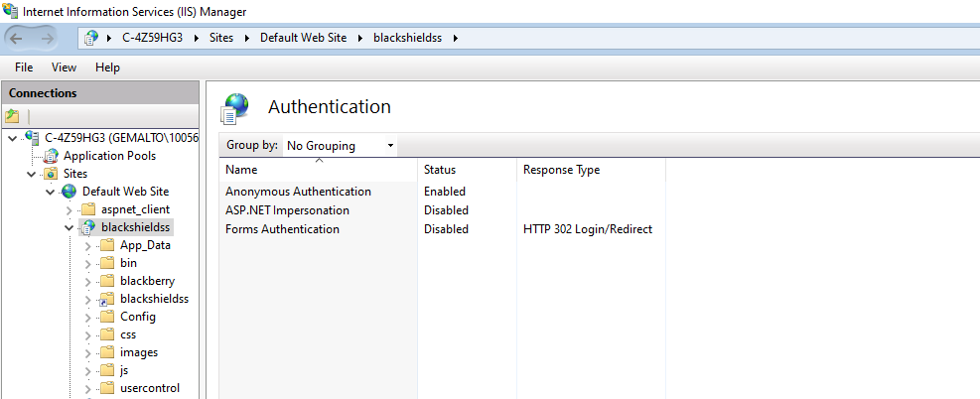Click the aspnet_client folder icon
The height and width of the screenshot is (399, 980).
click(88, 209)
